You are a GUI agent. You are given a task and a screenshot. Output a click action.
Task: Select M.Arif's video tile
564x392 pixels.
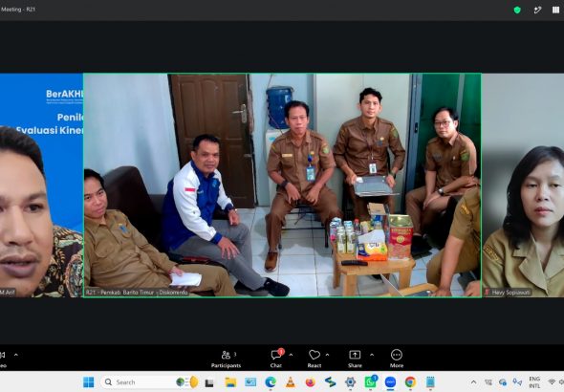41,185
